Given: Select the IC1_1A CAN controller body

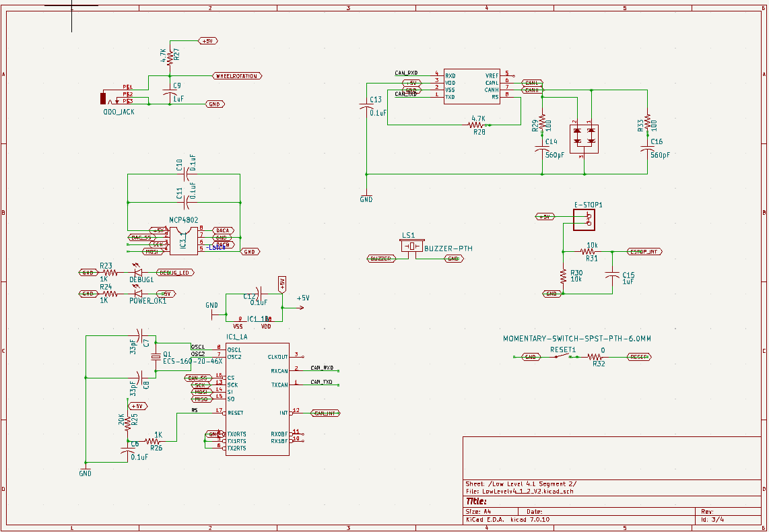Looking at the screenshot, I should click(257, 399).
